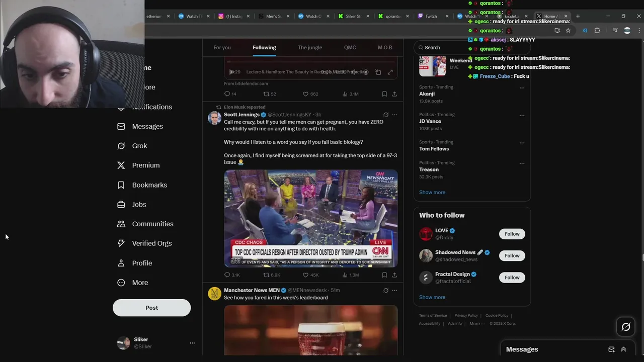Screen dimensions: 644x362
Task: Switch to the Instagram browser tab
Action: (x=234, y=16)
